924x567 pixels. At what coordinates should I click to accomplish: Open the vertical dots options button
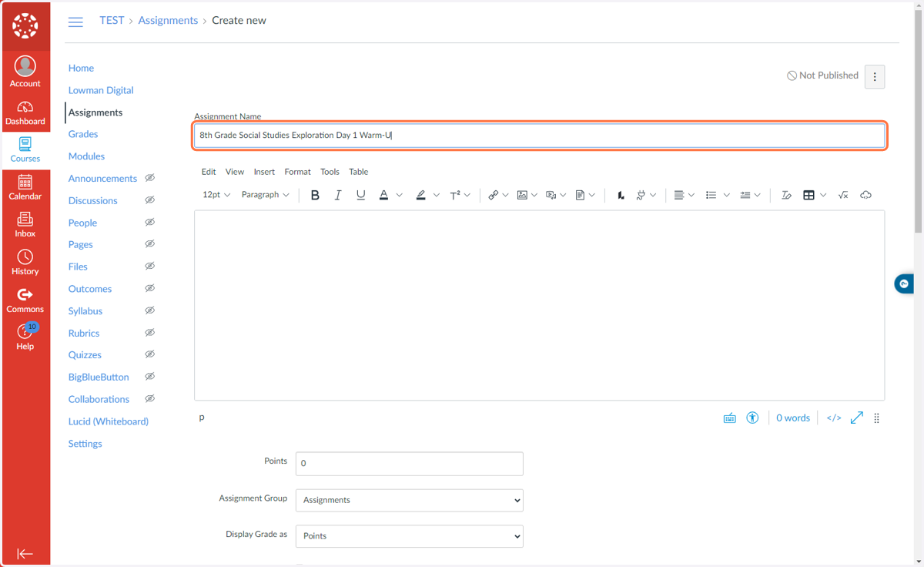(875, 76)
